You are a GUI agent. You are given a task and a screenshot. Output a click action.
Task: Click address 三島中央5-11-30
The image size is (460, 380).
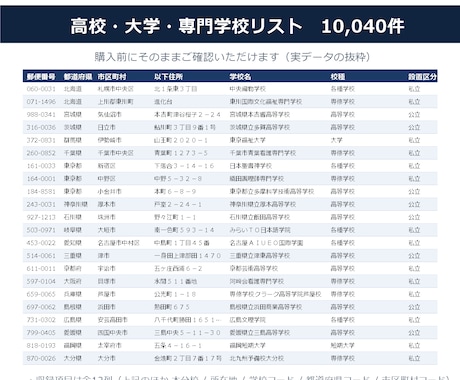[187, 333]
